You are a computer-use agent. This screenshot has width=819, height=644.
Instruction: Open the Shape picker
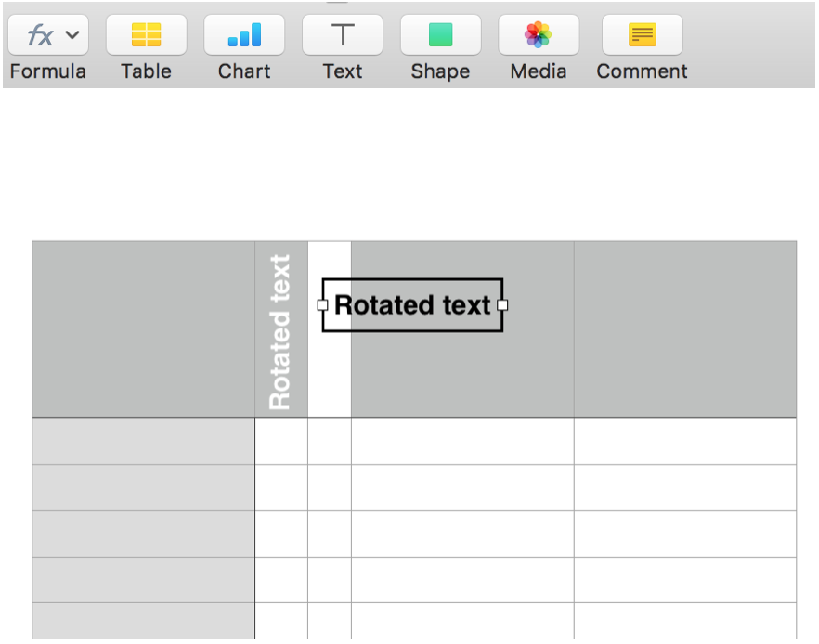440,35
